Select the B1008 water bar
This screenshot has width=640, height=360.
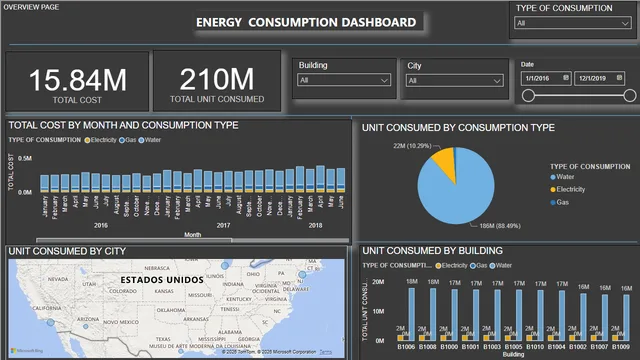click(433, 314)
